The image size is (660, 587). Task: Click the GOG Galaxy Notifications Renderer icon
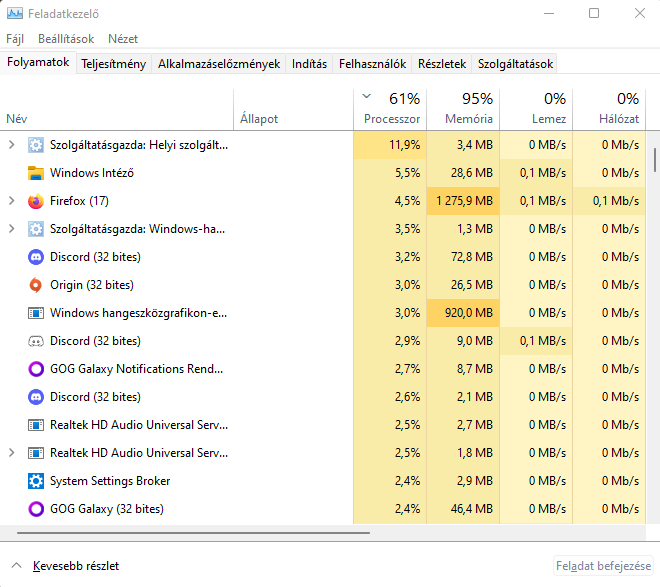tap(36, 369)
